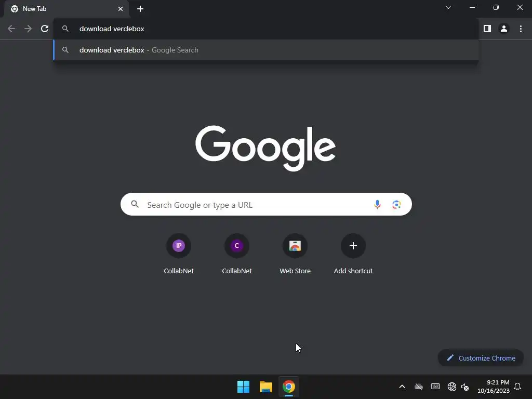Search by image with Google Lens icon
532x399 pixels.
pyautogui.click(x=396, y=204)
